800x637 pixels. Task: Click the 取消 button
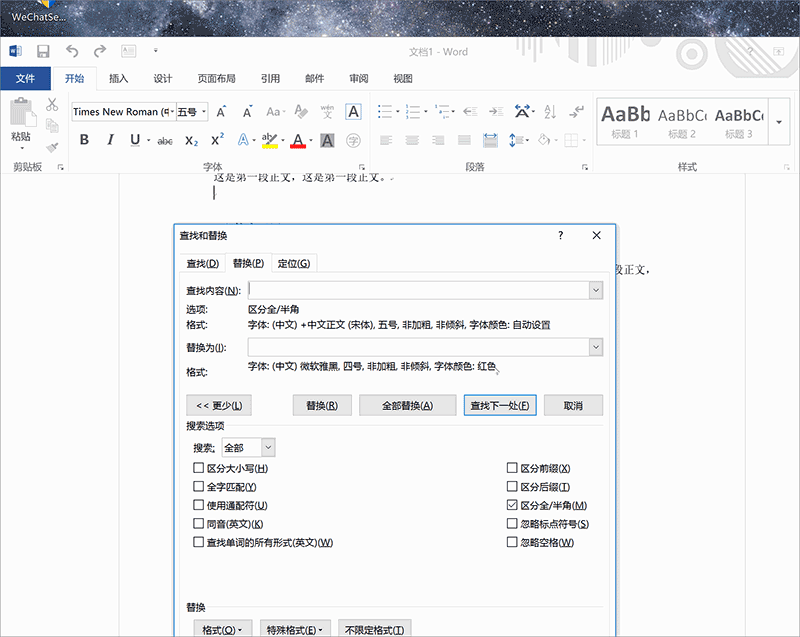[x=573, y=405]
